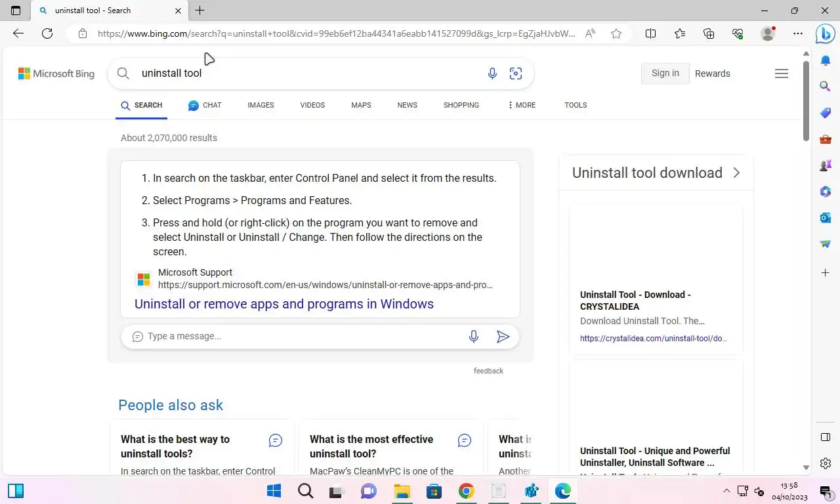Image resolution: width=840 pixels, height=504 pixels.
Task: Open Bing hamburger menu
Action: 782,73
